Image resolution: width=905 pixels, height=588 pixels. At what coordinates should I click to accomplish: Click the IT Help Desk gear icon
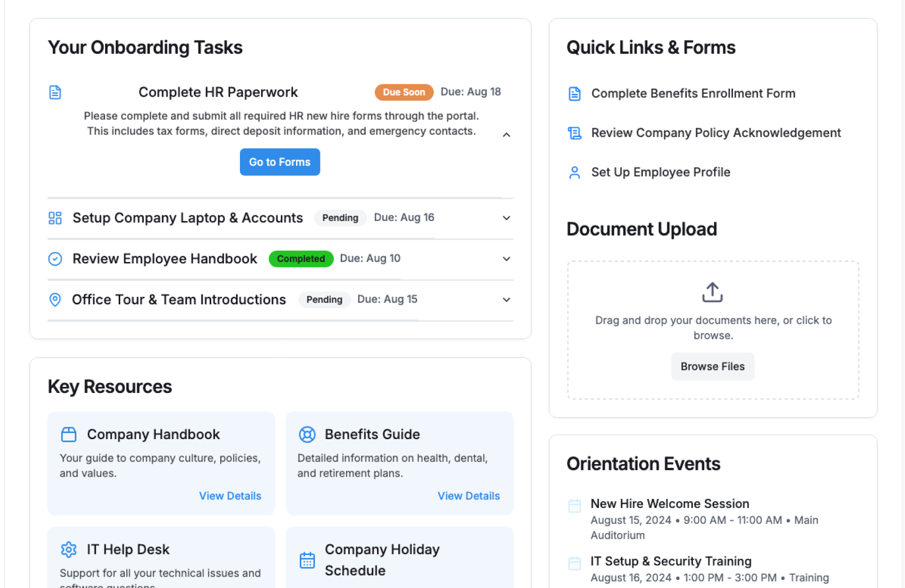(x=69, y=549)
